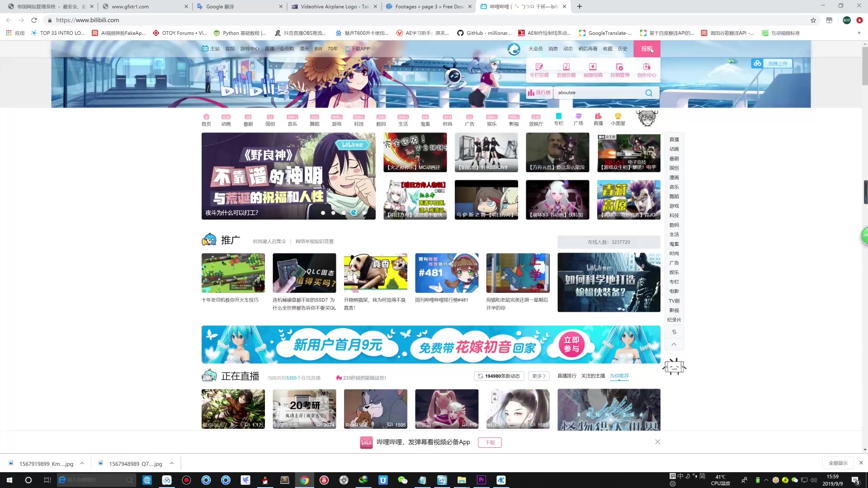Refresh the 194980条新动态 live feed
868x488 pixels.
499,376
